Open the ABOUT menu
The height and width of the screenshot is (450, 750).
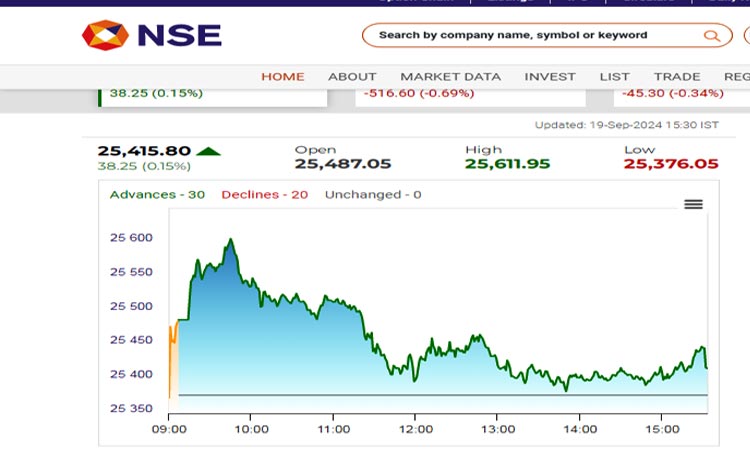(352, 77)
